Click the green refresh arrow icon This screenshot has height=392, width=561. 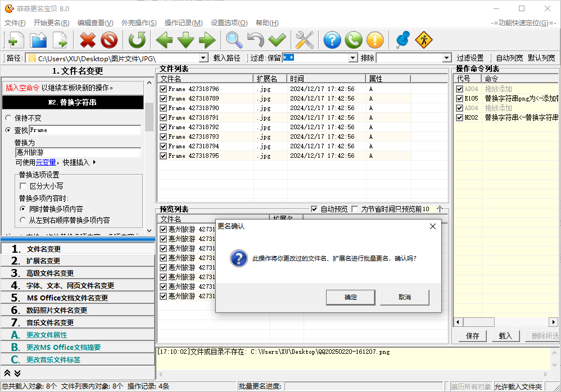(137, 40)
